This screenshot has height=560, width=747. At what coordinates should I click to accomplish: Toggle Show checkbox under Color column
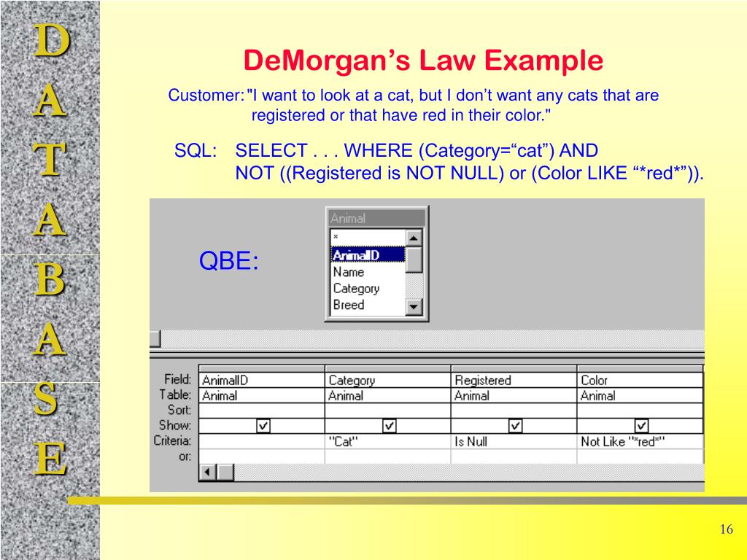(x=641, y=426)
